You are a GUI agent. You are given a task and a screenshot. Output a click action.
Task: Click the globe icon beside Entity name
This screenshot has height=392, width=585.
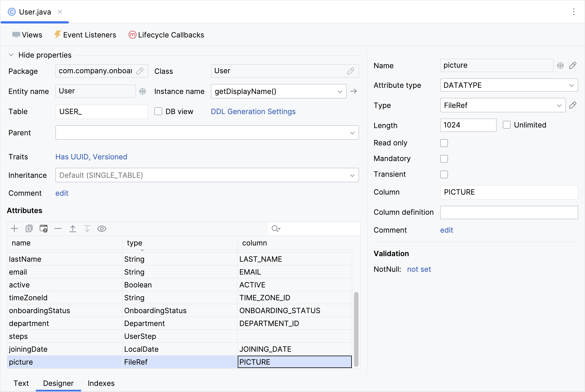pos(143,91)
